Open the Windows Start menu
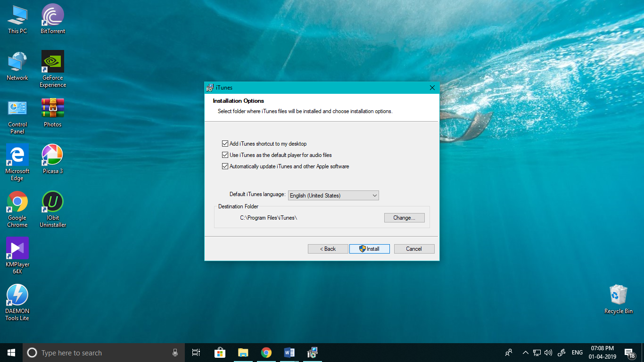This screenshot has height=362, width=644. pyautogui.click(x=11, y=353)
